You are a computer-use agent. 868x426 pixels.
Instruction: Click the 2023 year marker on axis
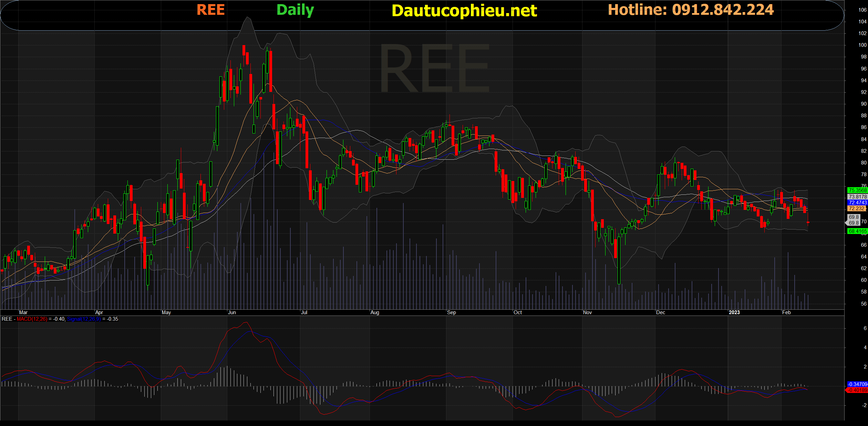point(734,312)
